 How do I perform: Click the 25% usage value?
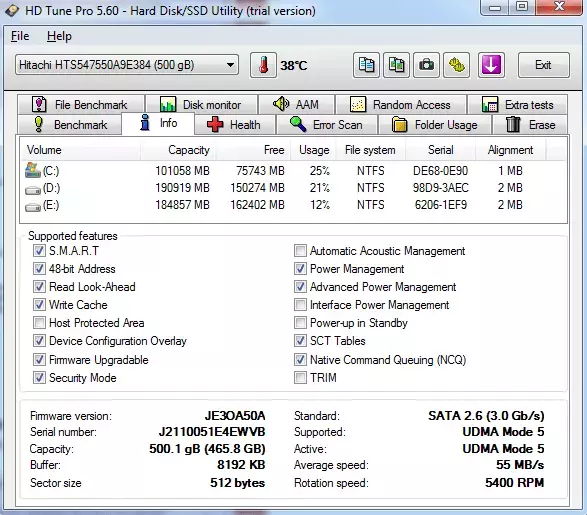pos(320,171)
